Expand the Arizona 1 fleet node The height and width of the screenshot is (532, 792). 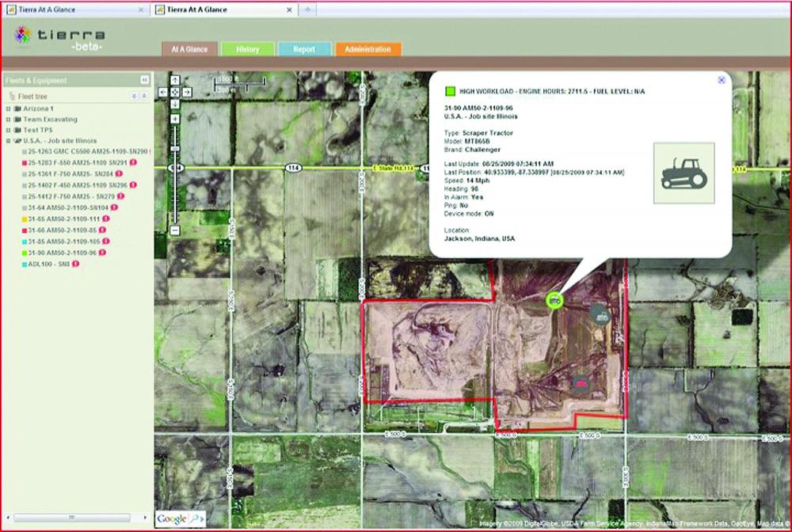[x=8, y=108]
